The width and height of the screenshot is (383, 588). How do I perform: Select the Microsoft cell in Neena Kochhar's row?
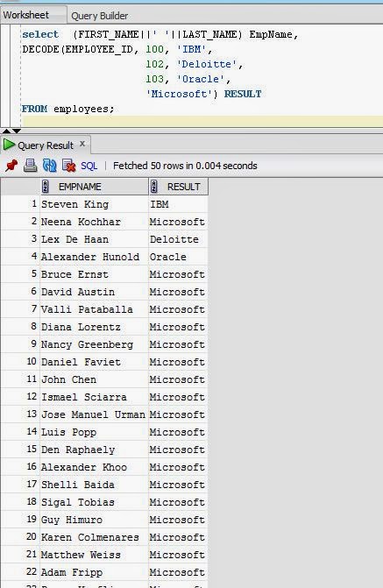coord(178,222)
